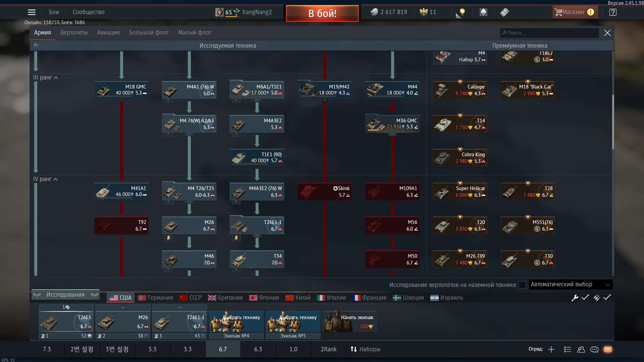Image resolution: width=644 pixels, height=362 pixels.
Task: Switch to the Большой флот tab
Action: [x=149, y=33]
